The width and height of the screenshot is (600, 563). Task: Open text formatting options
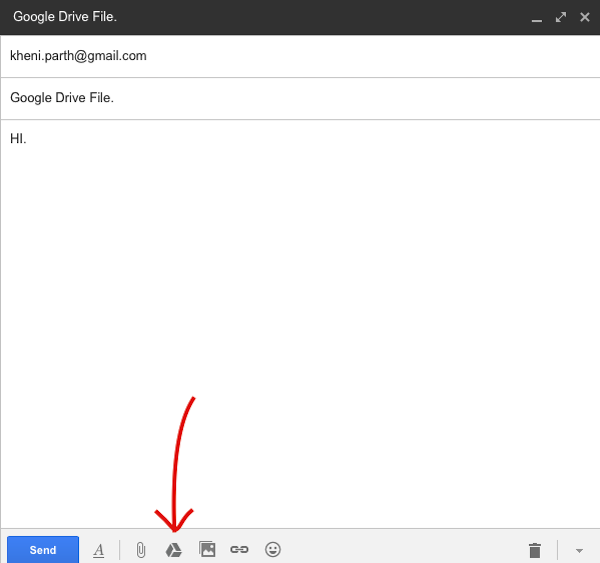pos(99,550)
